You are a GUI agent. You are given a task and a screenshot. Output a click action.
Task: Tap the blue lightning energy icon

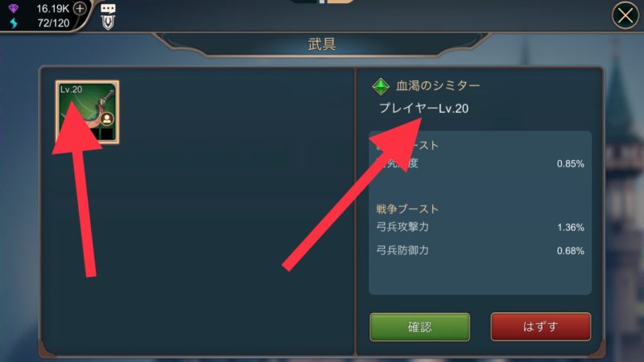14,23
